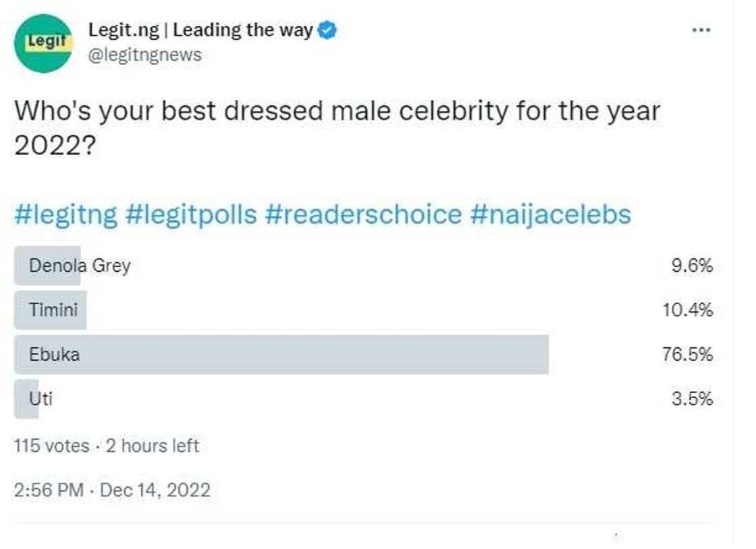Image resolution: width=756 pixels, height=549 pixels.
Task: Open the Legit.ng | Leading the way profile name
Action: (x=200, y=30)
